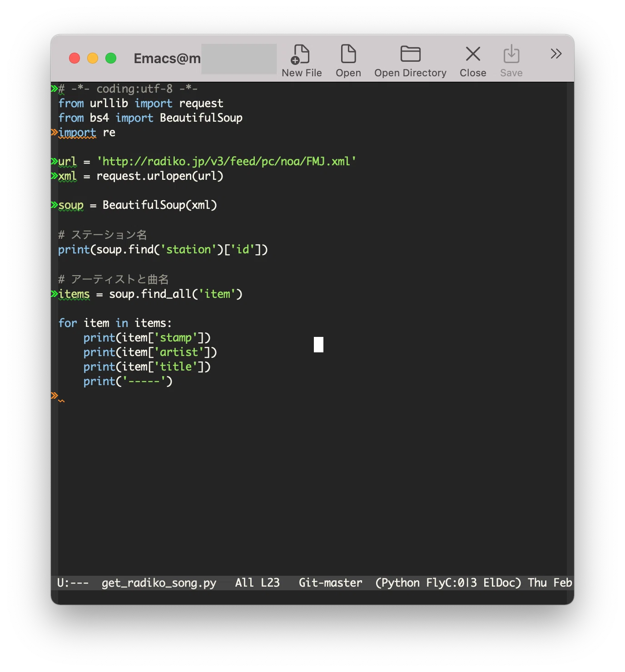Click the 'Thu Feb' date in mode line
This screenshot has height=672, width=625.
550,583
